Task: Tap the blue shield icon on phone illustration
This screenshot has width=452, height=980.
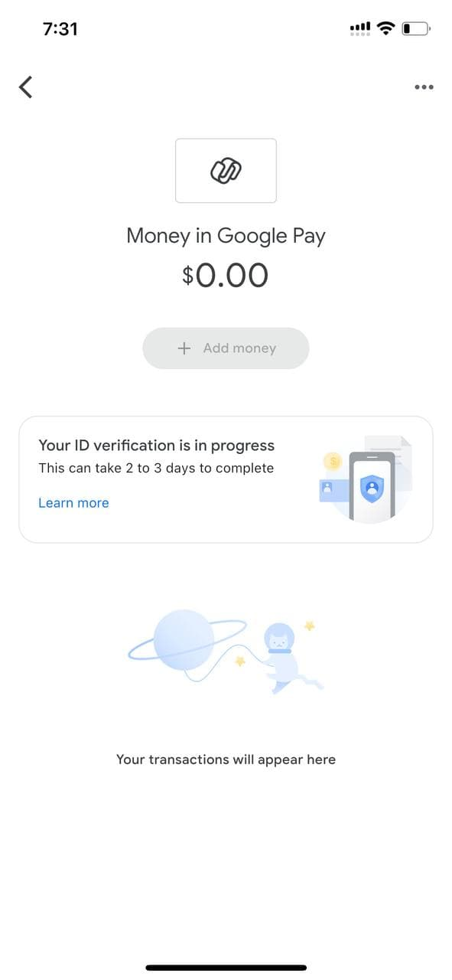Action: click(x=372, y=489)
